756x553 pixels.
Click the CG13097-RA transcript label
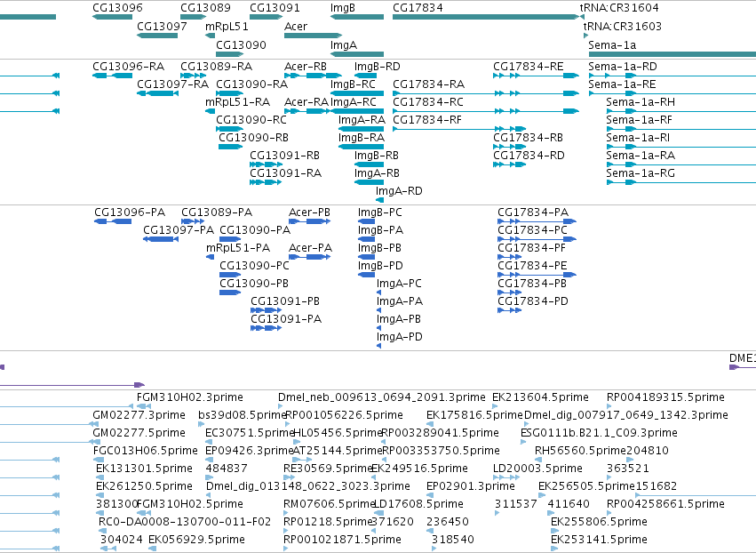tap(172, 84)
